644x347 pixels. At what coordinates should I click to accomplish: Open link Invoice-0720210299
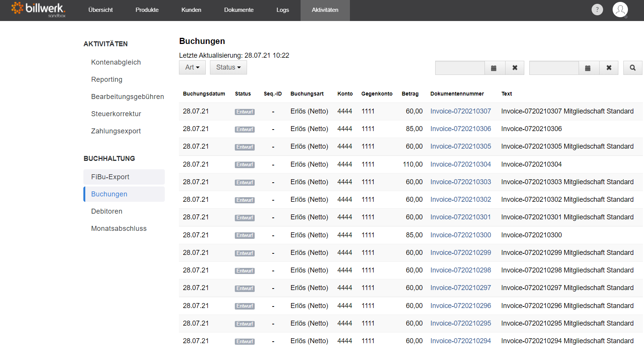460,253
